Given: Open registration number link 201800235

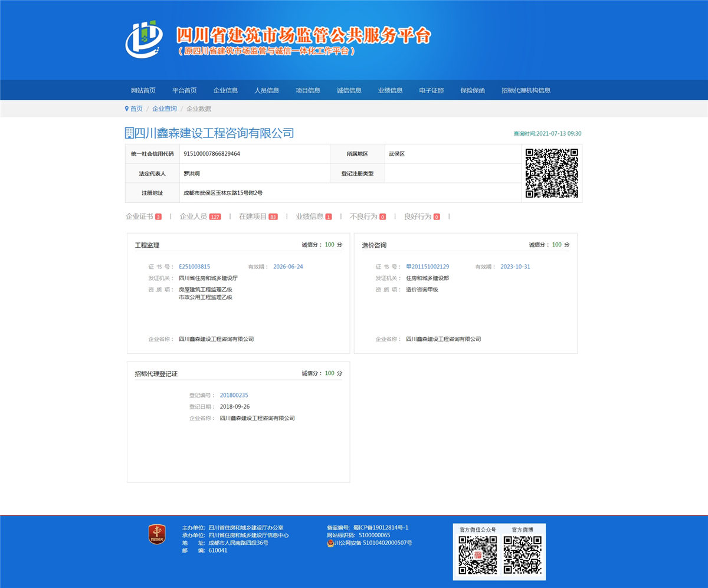Looking at the screenshot, I should (234, 395).
